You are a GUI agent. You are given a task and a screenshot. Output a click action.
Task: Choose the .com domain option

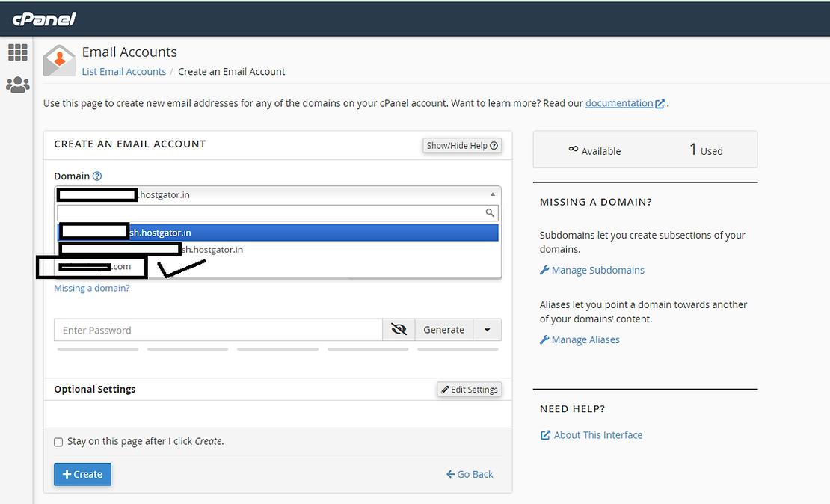click(x=120, y=266)
